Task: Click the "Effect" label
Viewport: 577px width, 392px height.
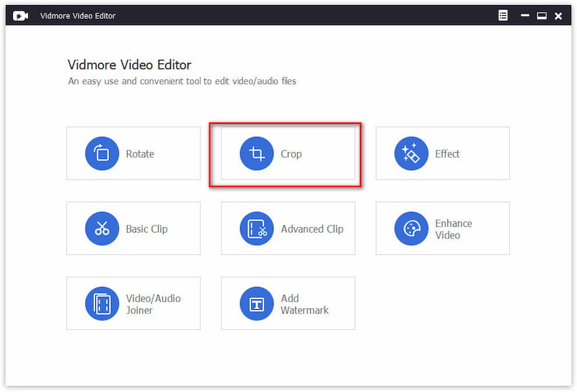Action: point(447,154)
